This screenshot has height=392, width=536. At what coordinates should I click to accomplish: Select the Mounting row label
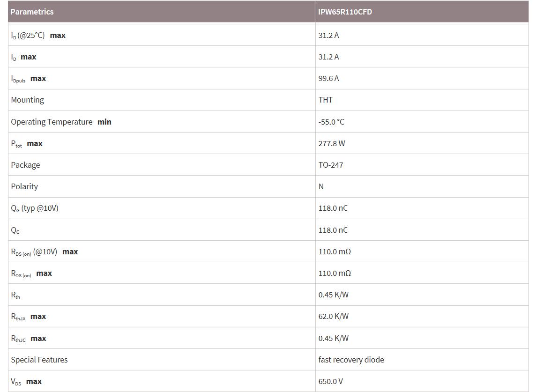pyautogui.click(x=27, y=100)
